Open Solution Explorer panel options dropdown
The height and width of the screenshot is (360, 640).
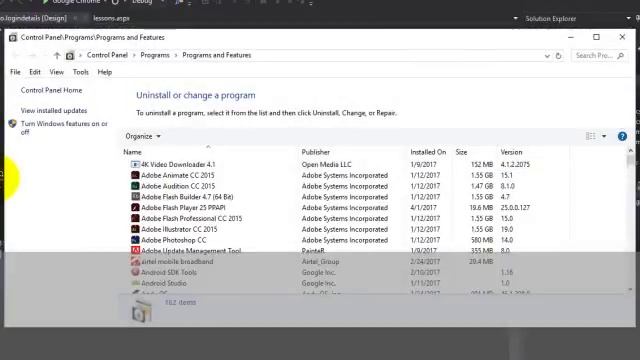click(x=629, y=18)
